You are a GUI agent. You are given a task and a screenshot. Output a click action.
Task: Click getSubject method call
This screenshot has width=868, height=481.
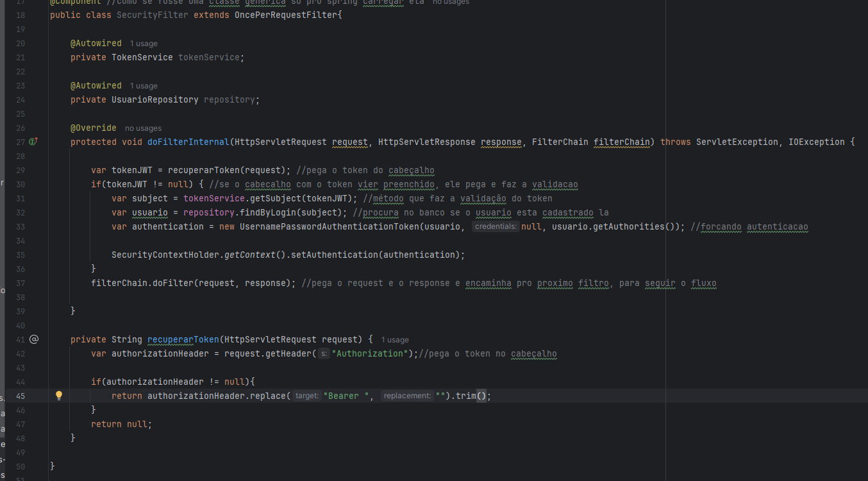(276, 198)
